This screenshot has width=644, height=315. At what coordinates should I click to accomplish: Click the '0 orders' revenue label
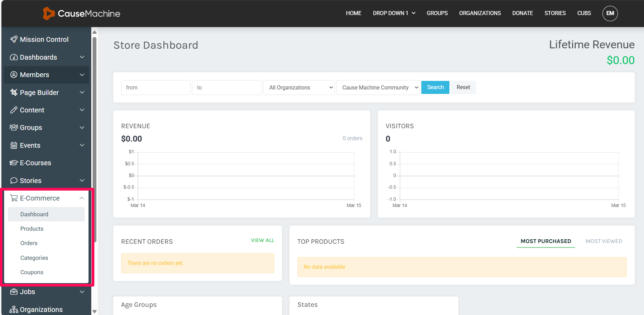352,138
